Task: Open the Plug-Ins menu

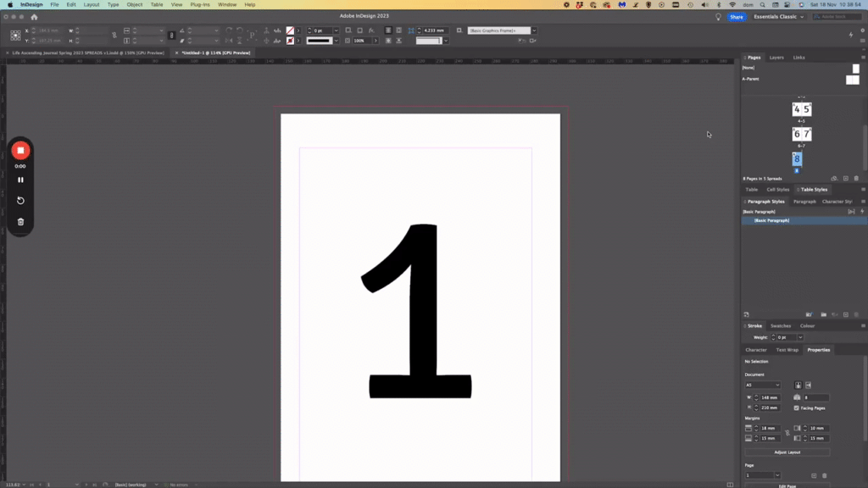Action: click(x=200, y=4)
